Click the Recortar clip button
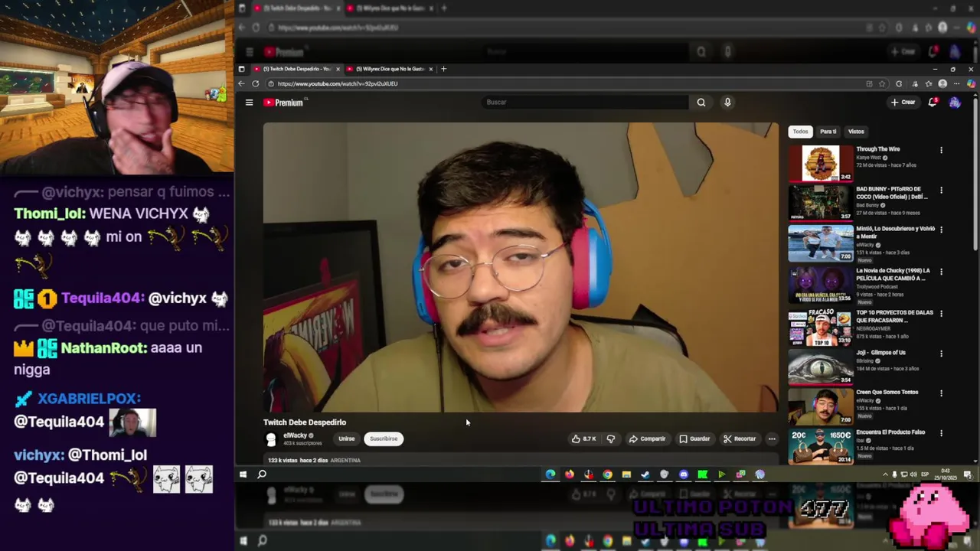Image resolution: width=980 pixels, height=551 pixels. (x=740, y=439)
